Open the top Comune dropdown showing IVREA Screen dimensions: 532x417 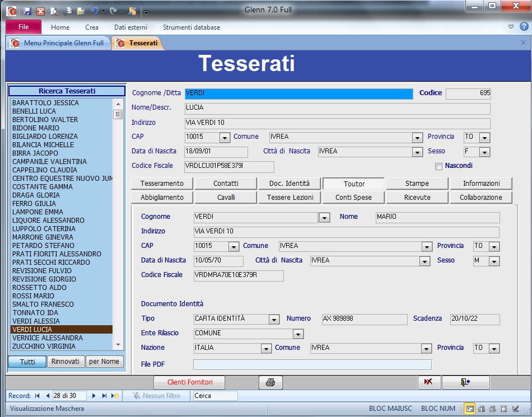[x=417, y=138]
